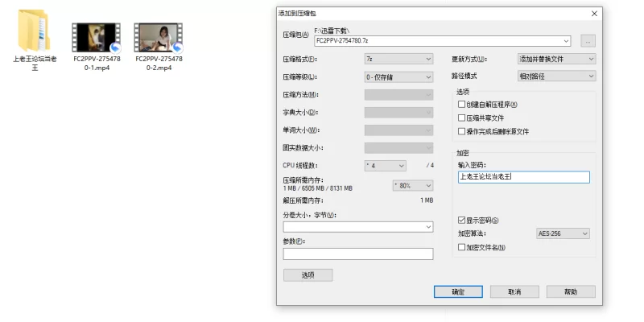Screen dimensions: 644x322
Task: Open the compression level dropdown
Action: (x=398, y=77)
